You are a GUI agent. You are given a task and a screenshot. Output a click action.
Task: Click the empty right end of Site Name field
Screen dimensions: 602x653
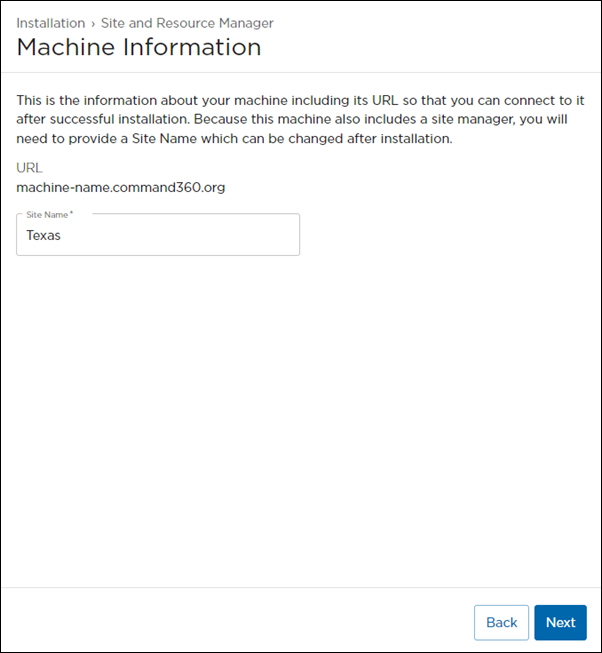coord(270,236)
